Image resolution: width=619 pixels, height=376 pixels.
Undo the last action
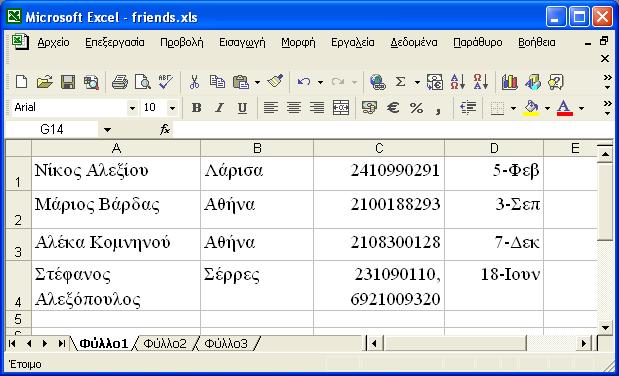click(x=304, y=82)
